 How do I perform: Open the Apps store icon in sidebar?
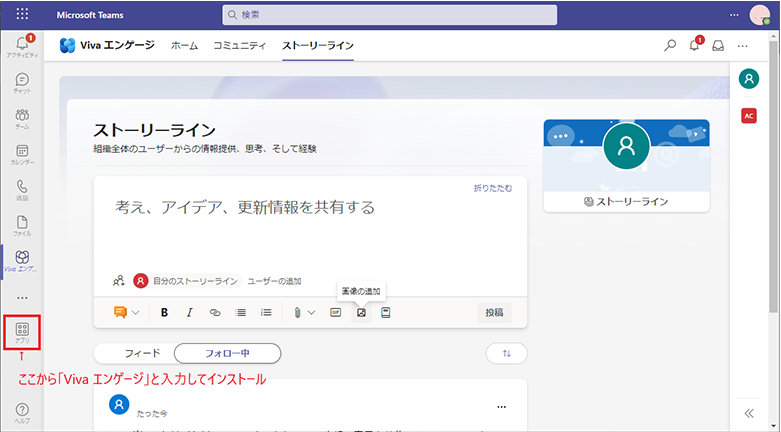(22, 332)
